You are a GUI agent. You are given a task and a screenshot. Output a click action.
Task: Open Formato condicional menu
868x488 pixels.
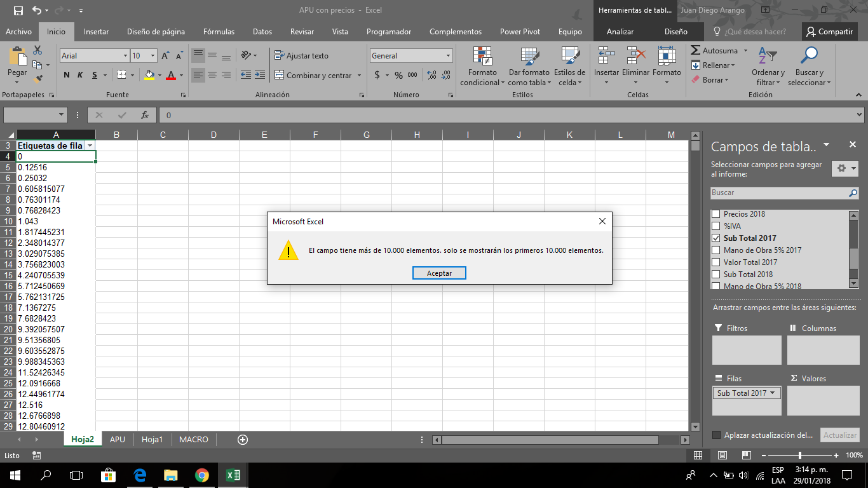pos(482,67)
